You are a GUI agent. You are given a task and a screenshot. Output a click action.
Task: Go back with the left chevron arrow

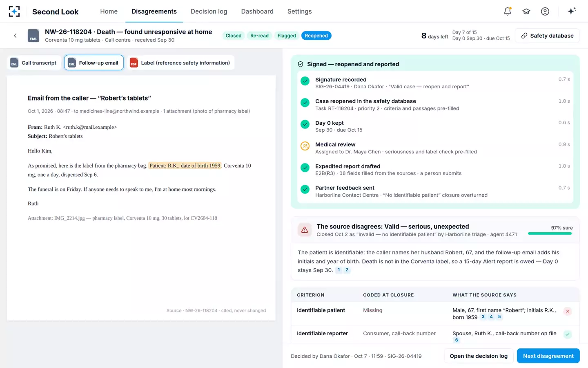pyautogui.click(x=15, y=36)
